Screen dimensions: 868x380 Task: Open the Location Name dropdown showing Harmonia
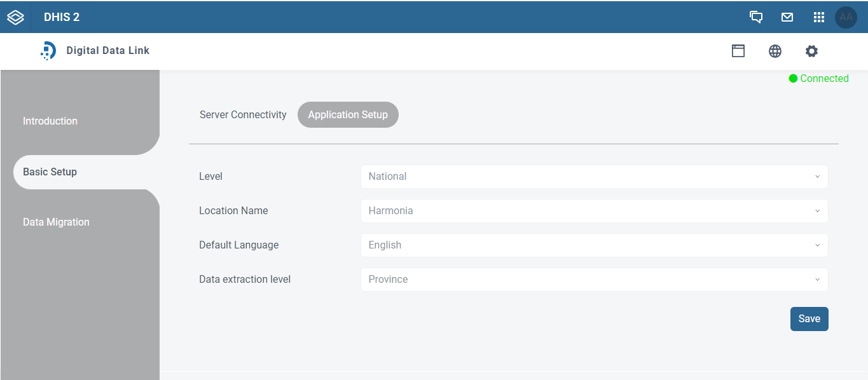pos(594,211)
